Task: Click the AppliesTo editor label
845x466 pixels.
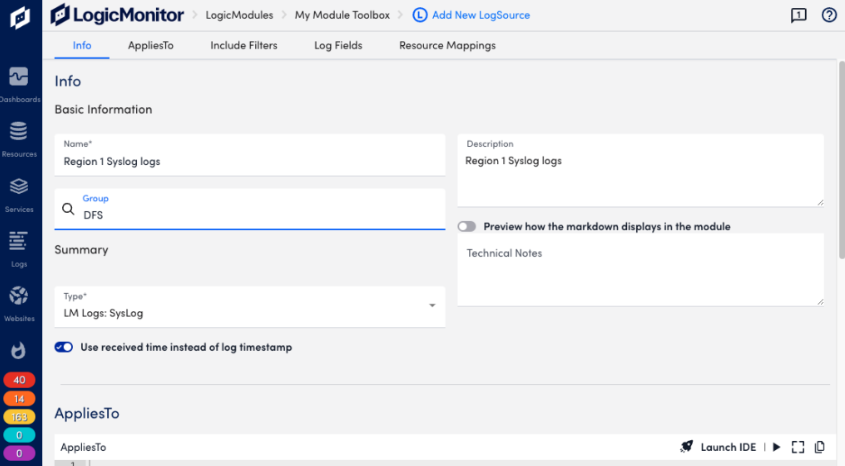Action: 83,447
